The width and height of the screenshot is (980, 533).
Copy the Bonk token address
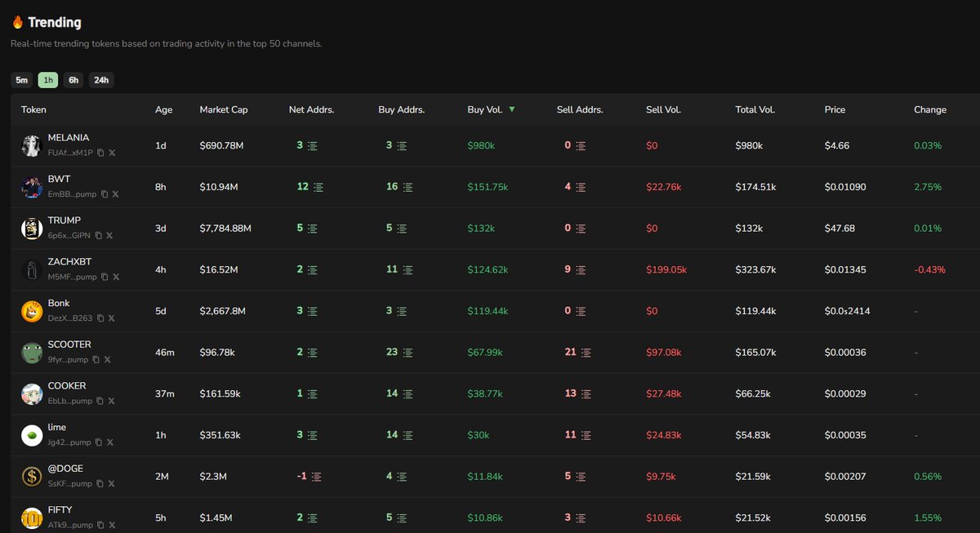pyautogui.click(x=100, y=318)
